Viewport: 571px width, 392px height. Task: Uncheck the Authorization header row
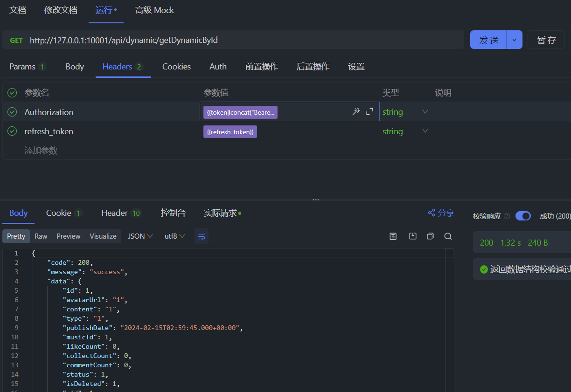[12, 111]
